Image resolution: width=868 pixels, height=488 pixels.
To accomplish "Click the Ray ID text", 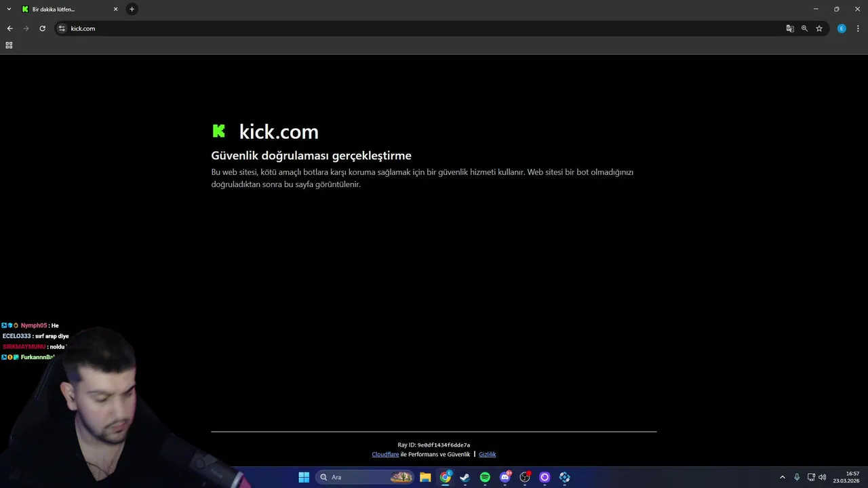I will [x=434, y=445].
